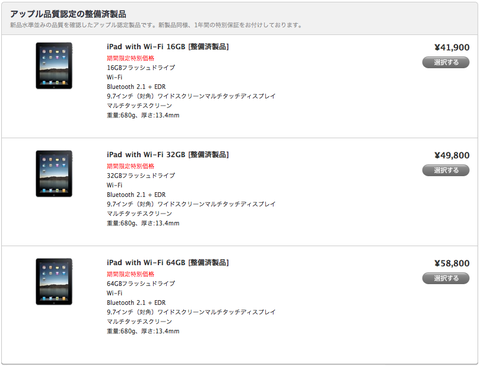Click the 重量:680g weight line under 64GB iPad
Image resolution: width=480 pixels, height=366 pixels.
pyautogui.click(x=143, y=331)
